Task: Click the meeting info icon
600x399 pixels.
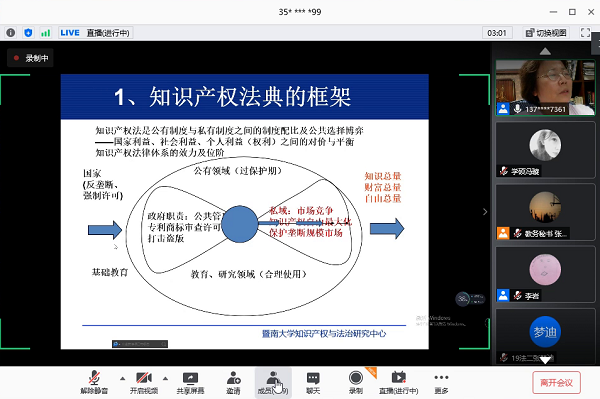Action: tap(11, 33)
